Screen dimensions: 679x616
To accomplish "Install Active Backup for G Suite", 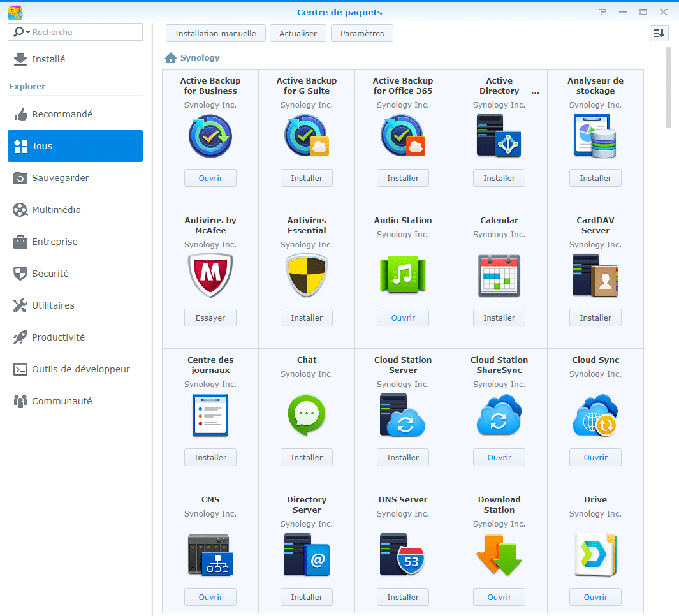I will click(x=307, y=178).
